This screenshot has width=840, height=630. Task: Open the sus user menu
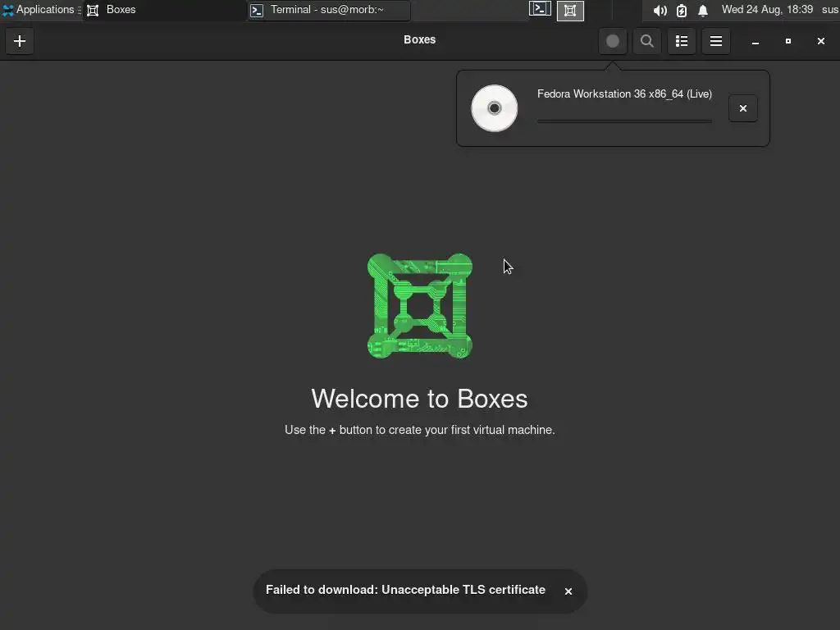830,10
